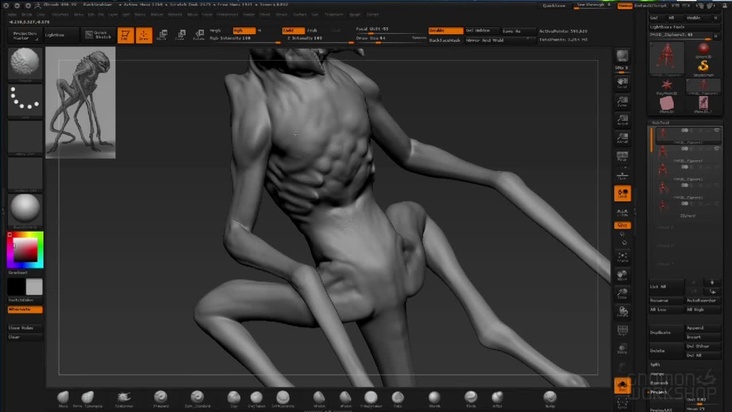Screen dimensions: 732x412
Task: Toggle the Double sided button
Action: pyautogui.click(x=446, y=31)
